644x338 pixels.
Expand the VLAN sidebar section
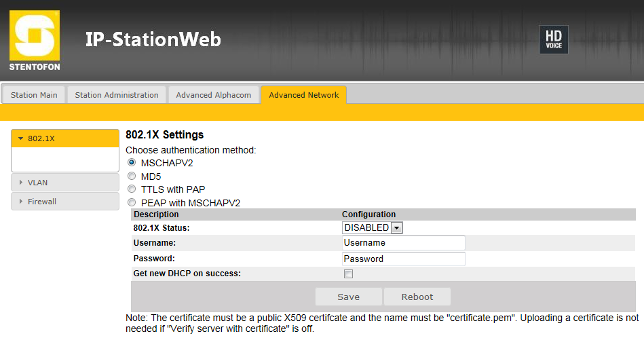[65, 183]
